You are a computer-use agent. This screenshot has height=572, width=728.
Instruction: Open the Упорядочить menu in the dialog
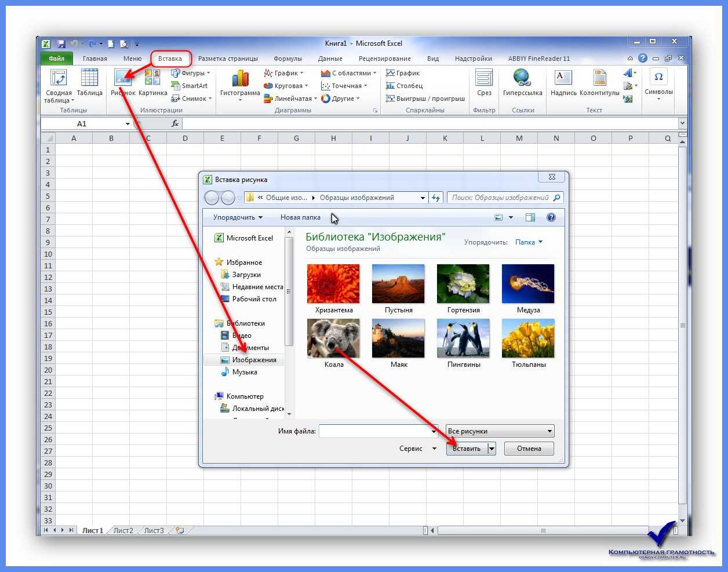[238, 217]
